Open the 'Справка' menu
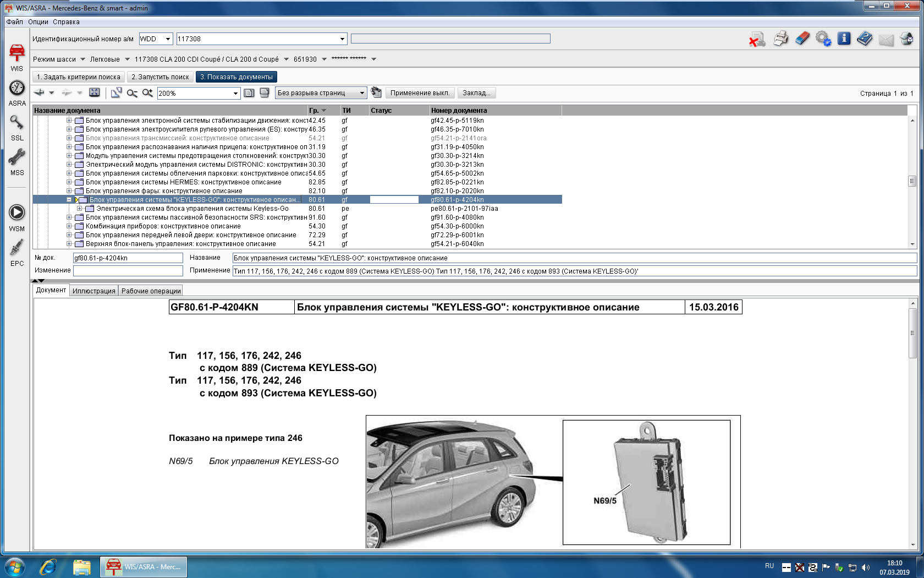Screen dimensions: 924x578 (x=66, y=22)
